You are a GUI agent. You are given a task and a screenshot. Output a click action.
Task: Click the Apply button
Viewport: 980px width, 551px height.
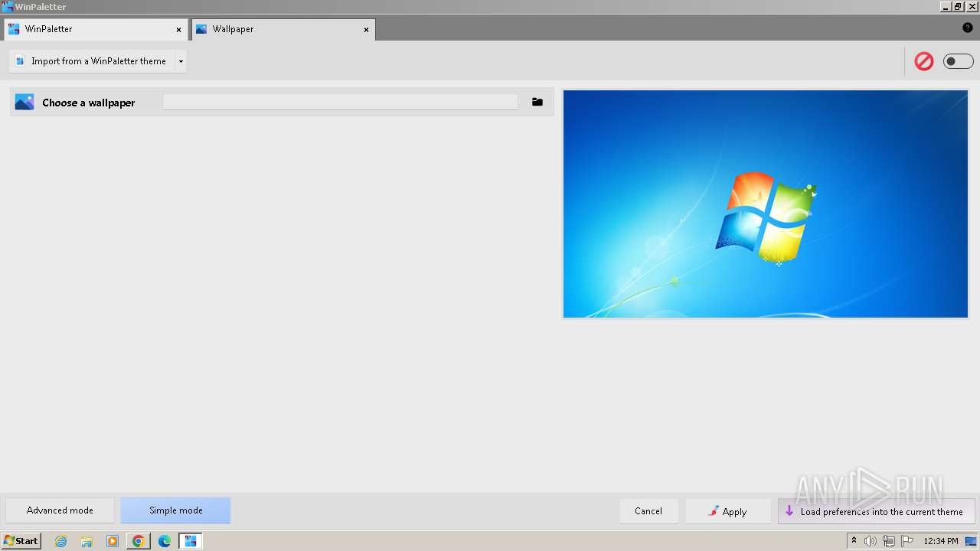(x=727, y=511)
